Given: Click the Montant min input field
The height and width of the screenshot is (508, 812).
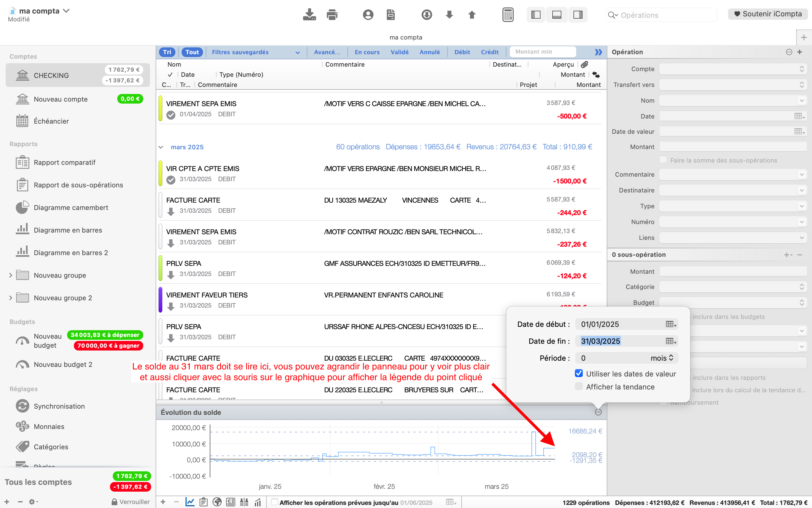Looking at the screenshot, I should coord(542,52).
